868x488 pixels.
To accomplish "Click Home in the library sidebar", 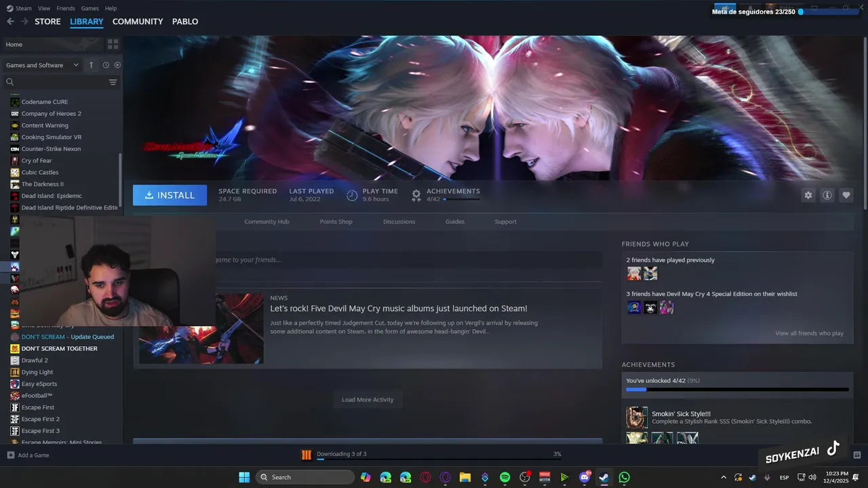I will (14, 44).
